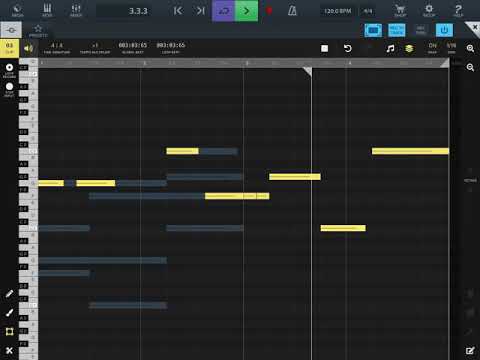Screen dimensions: 480x360
Task: Toggle the purple cycle loop button
Action: 224,11
